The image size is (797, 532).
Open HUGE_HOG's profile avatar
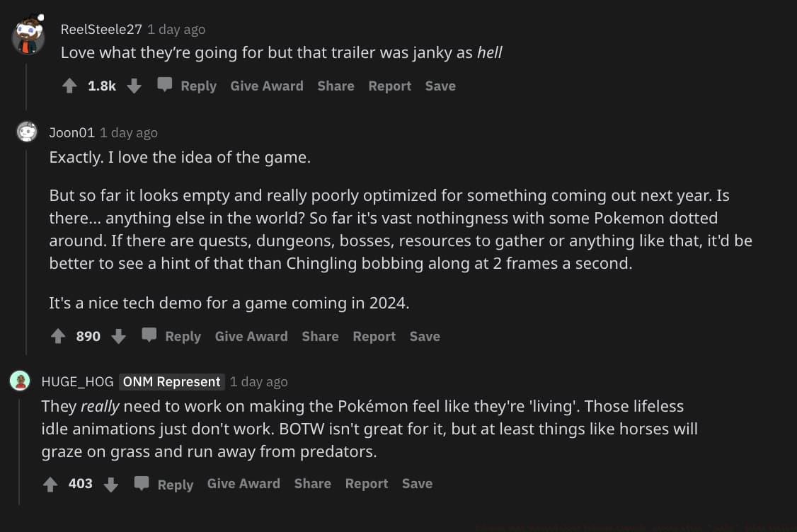point(20,381)
